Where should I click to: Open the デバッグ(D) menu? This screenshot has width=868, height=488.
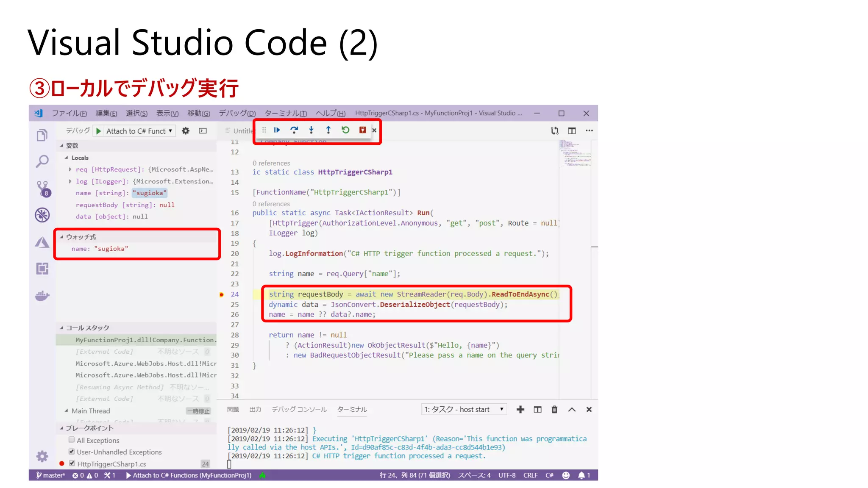[x=237, y=114]
